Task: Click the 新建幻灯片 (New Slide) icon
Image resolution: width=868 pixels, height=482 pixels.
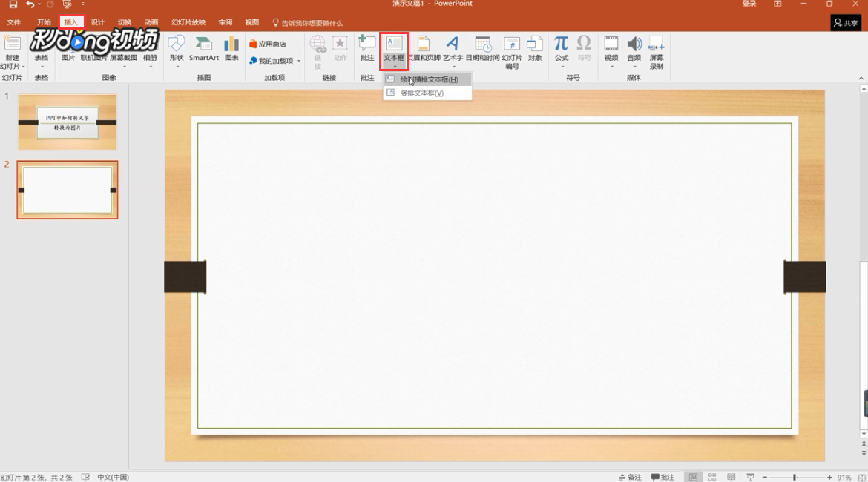Action: click(12, 44)
